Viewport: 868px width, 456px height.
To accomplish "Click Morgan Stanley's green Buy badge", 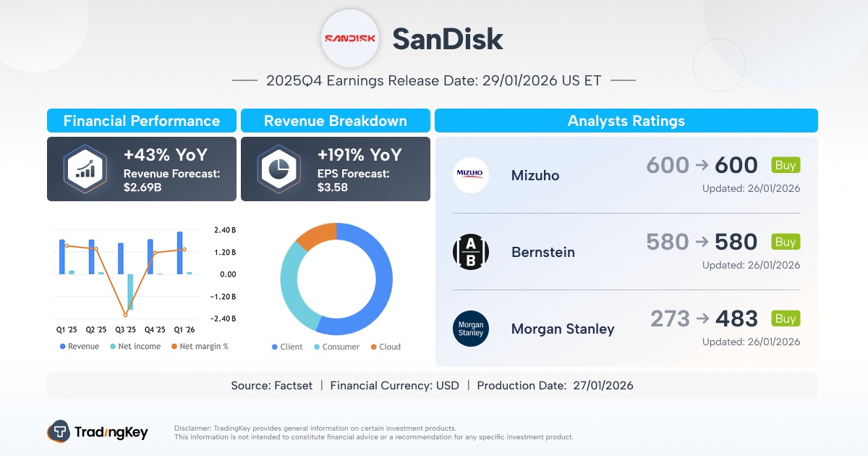I will pyautogui.click(x=786, y=318).
